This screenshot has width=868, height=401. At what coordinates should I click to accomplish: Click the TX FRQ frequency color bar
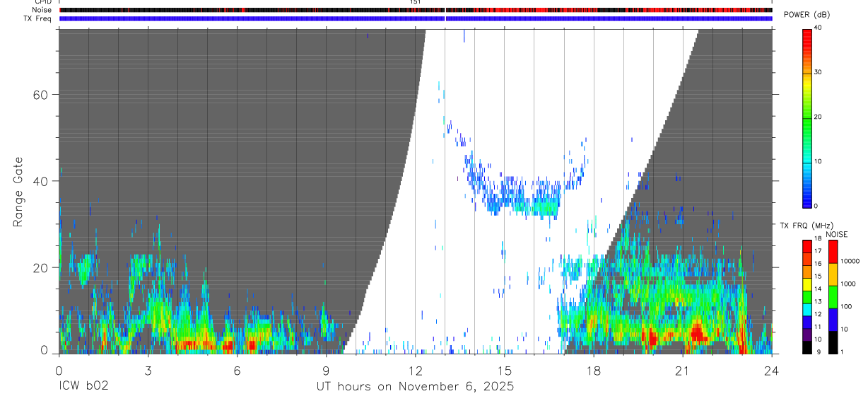(x=807, y=297)
